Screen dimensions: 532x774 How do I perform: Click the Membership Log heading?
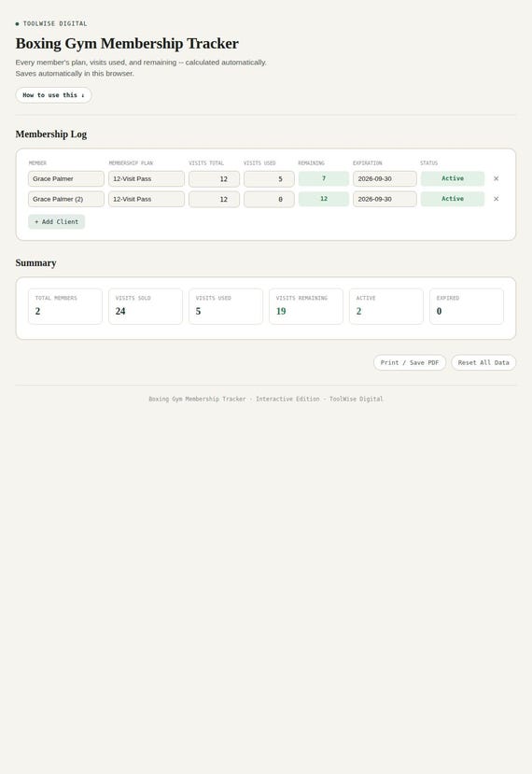(x=50, y=134)
